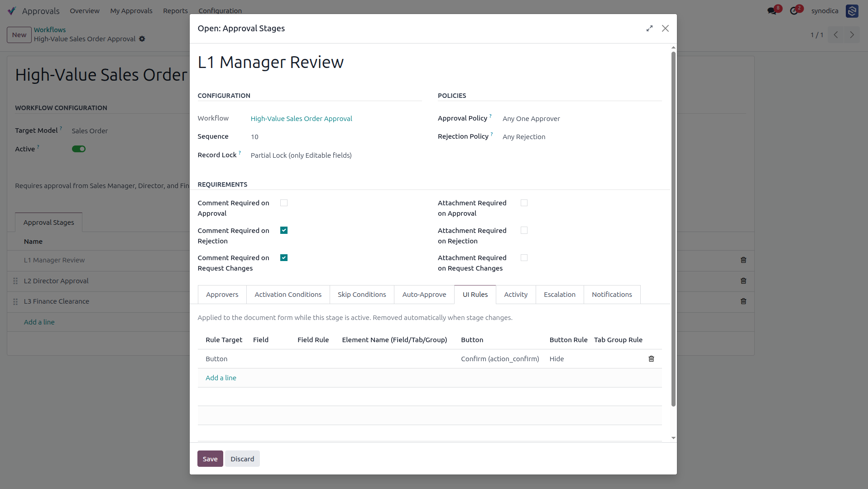Show the Record Lock help tooltip
This screenshot has height=489, width=868.
(x=240, y=153)
